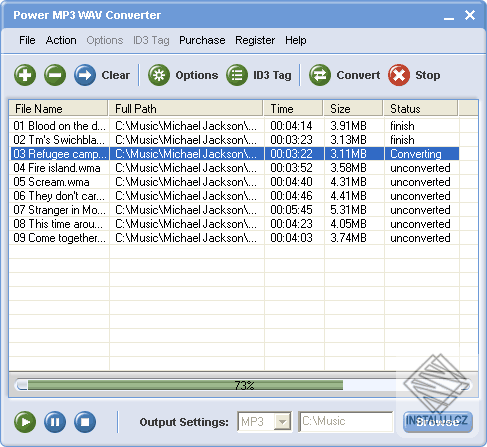
Task: Open the Register menu
Action: 255,40
